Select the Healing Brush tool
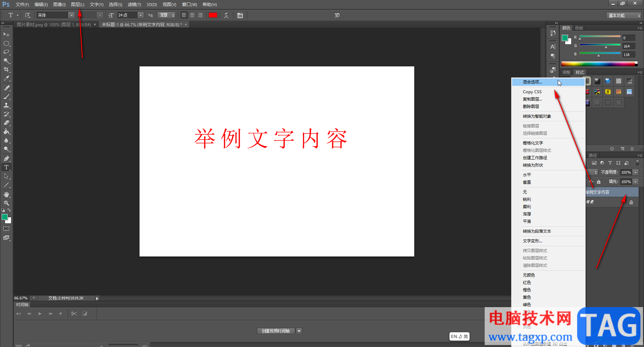Screen dimensions: 644x347 (x=6, y=88)
